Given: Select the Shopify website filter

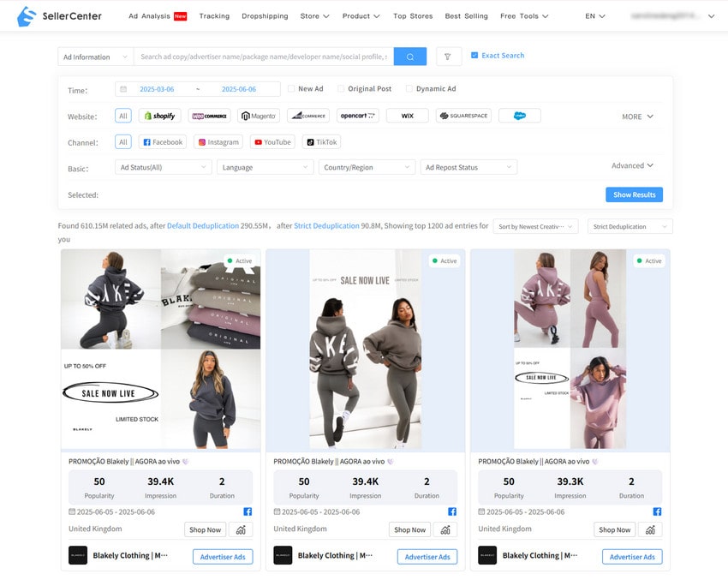Looking at the screenshot, I should tap(160, 116).
